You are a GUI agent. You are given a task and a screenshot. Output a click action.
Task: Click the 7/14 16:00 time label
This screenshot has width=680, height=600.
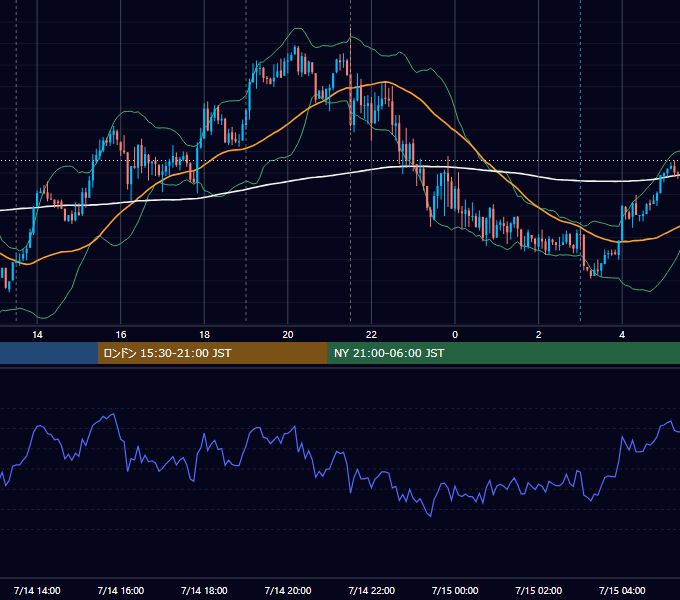[x=121, y=590]
